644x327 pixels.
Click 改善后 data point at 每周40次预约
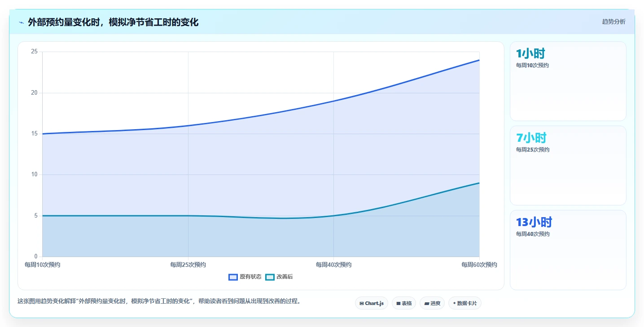pyautogui.click(x=333, y=216)
